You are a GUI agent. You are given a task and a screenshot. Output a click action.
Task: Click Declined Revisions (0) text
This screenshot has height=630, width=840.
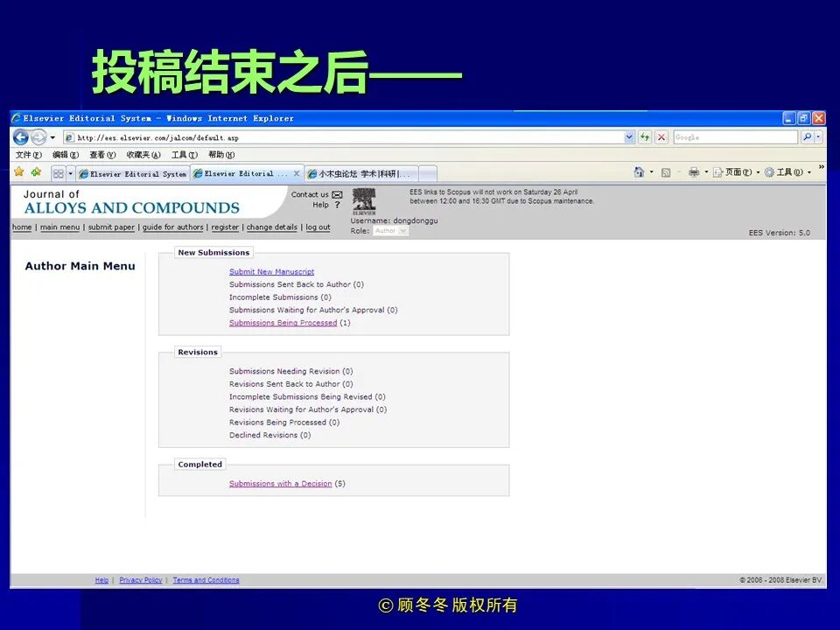click(x=270, y=436)
